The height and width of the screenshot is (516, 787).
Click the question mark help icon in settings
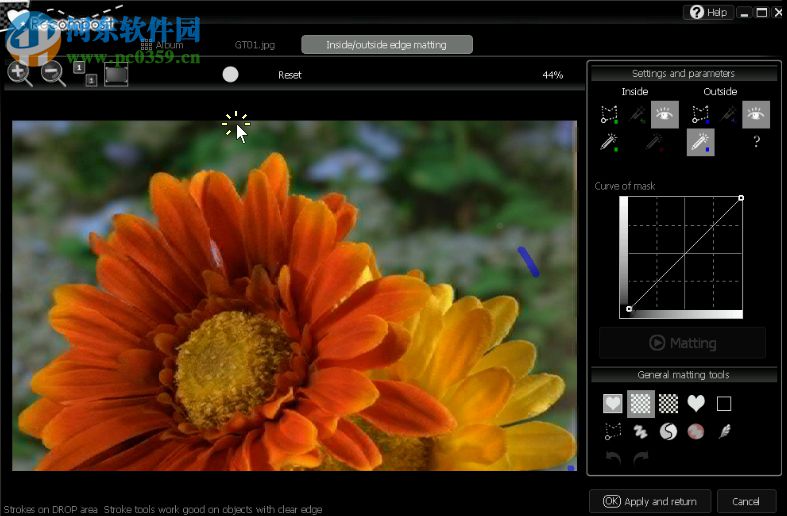pyautogui.click(x=756, y=143)
